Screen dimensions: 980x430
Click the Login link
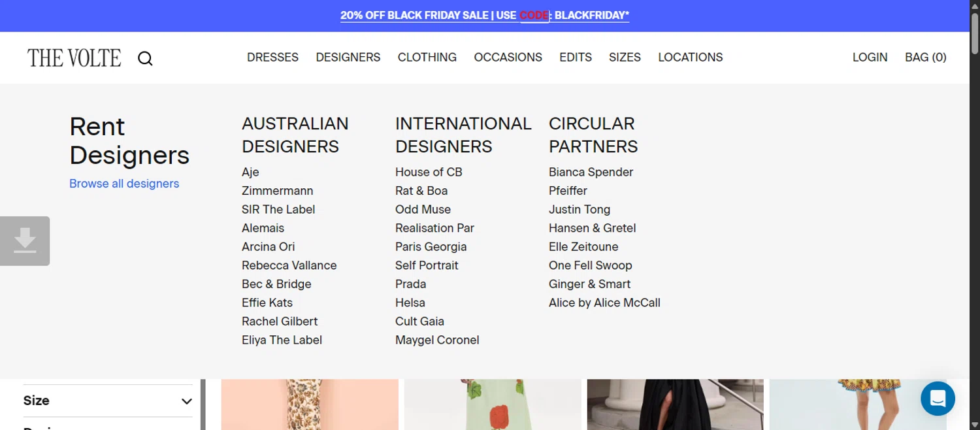tap(870, 58)
